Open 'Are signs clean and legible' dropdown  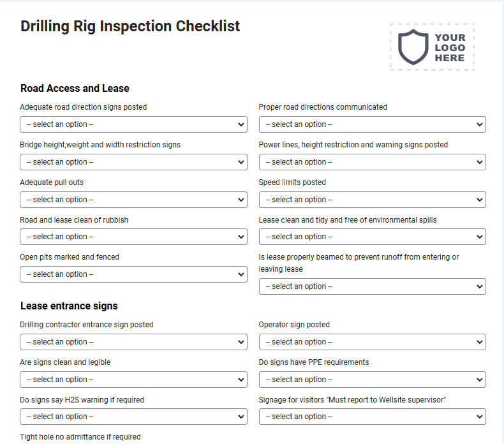coord(133,380)
